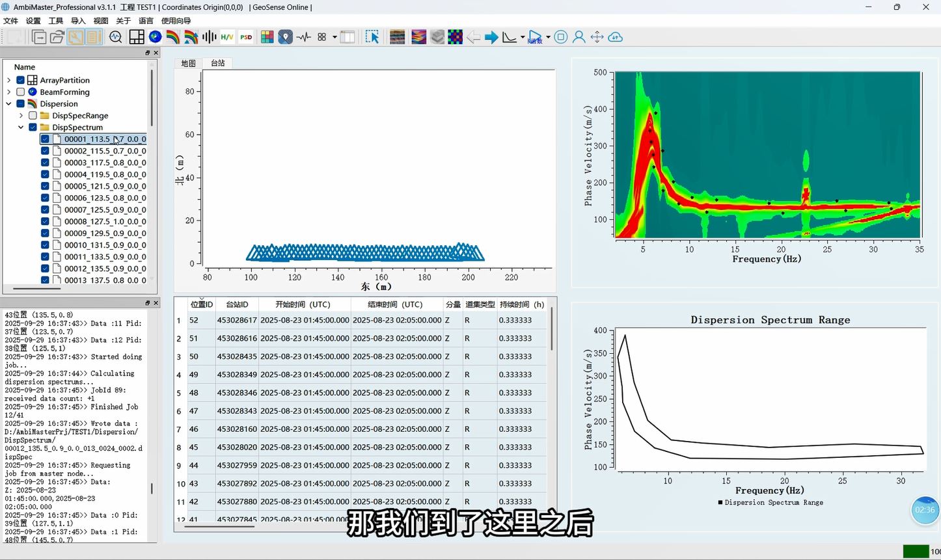Click the waveform viewer icon

[x=303, y=37]
